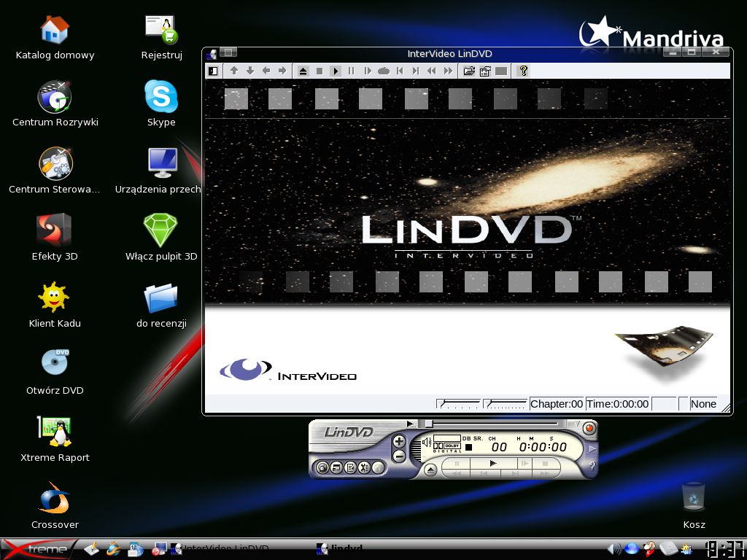Open the properties/settings toolbar icon
747x560 pixels.
(485, 71)
